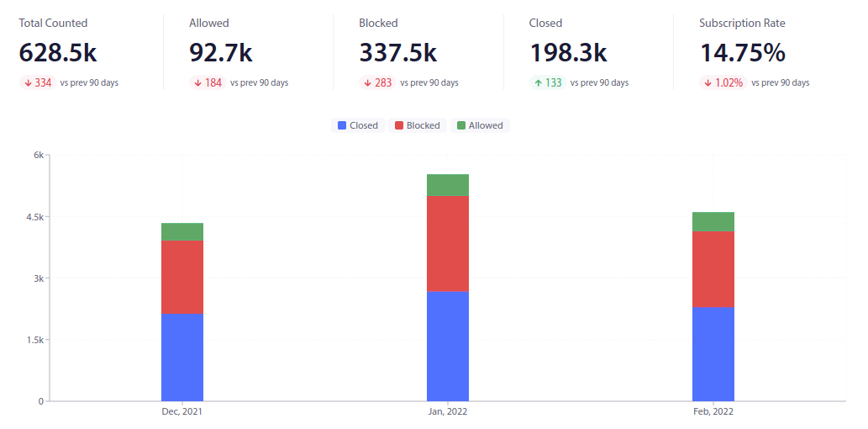Click the red Blocked segment for Feb, 2022
Image resolution: width=868 pixels, height=429 pixels.
pos(713,269)
